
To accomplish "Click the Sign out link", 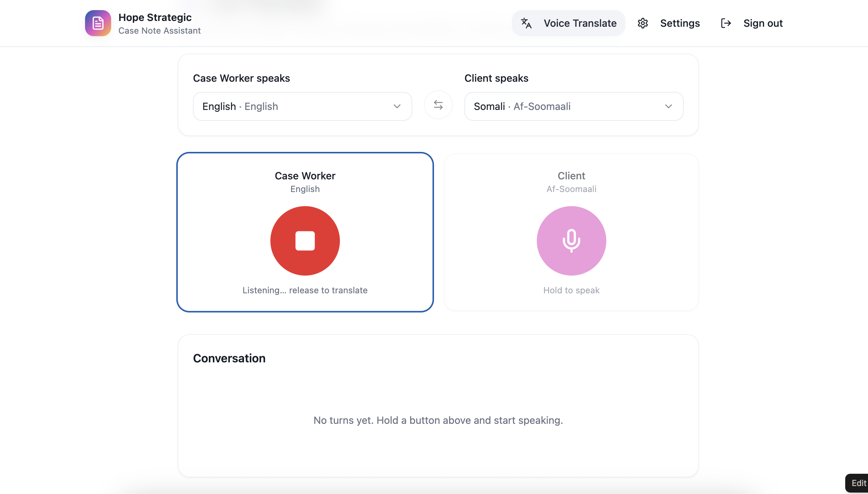I will pyautogui.click(x=763, y=23).
